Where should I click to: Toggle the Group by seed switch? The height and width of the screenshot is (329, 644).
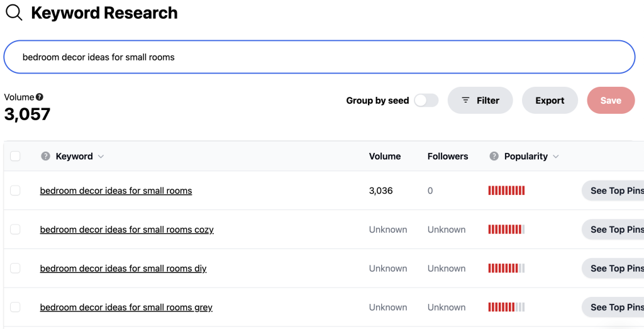click(x=426, y=101)
